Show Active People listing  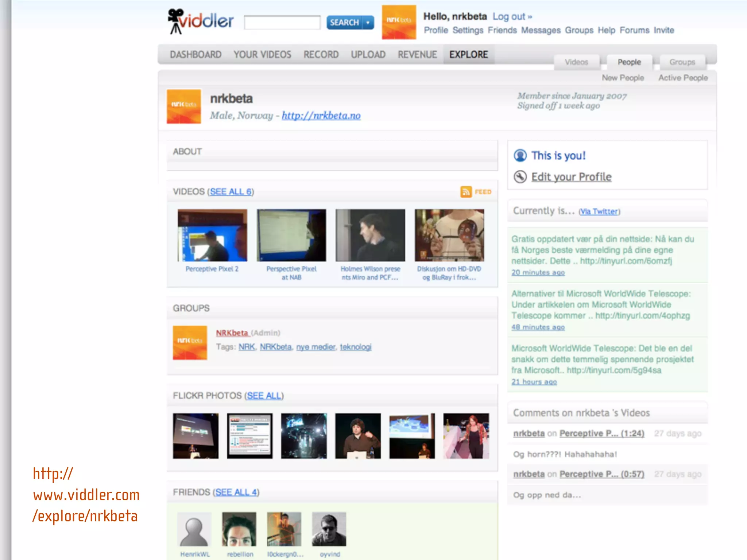[x=683, y=78]
